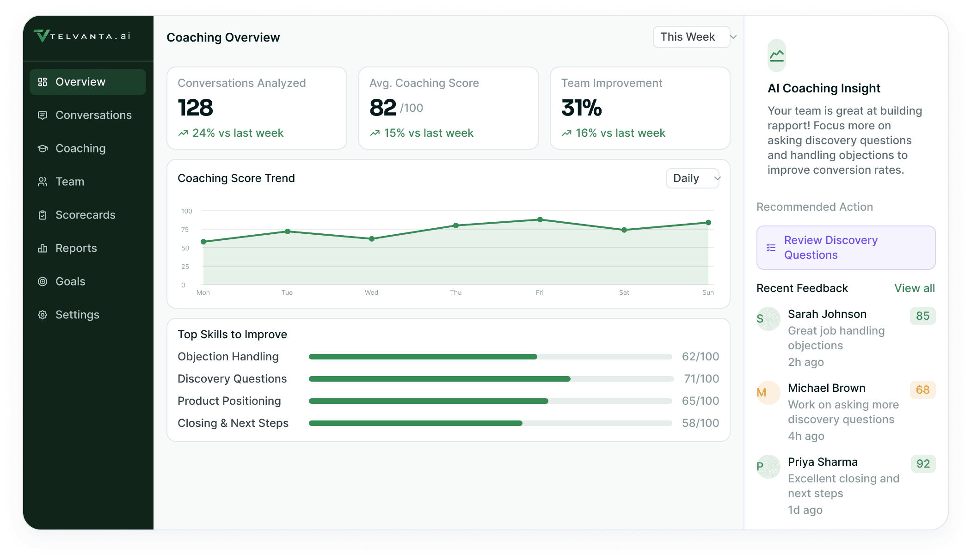This screenshot has height=560, width=971.
Task: Click the 58/100 Closing score
Action: (701, 423)
